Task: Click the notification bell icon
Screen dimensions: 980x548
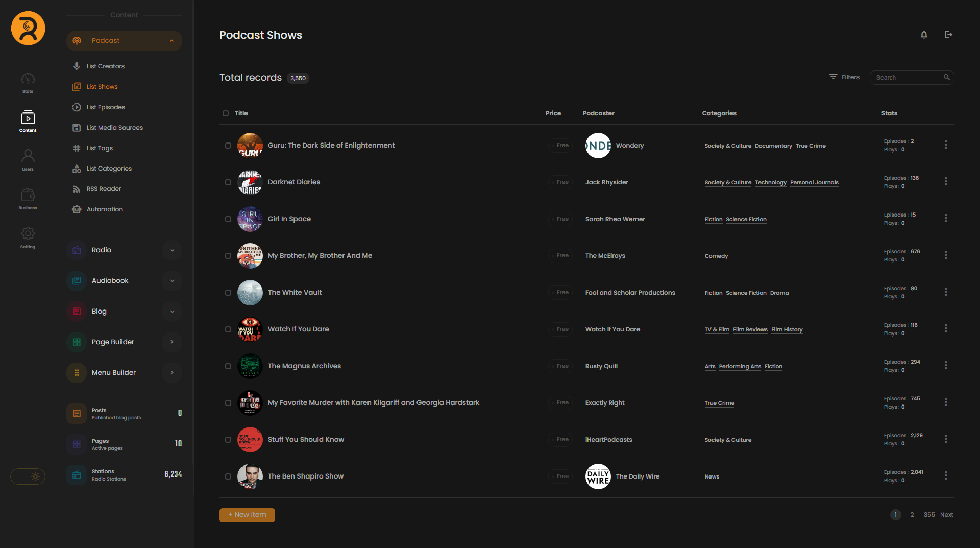Action: pos(924,35)
